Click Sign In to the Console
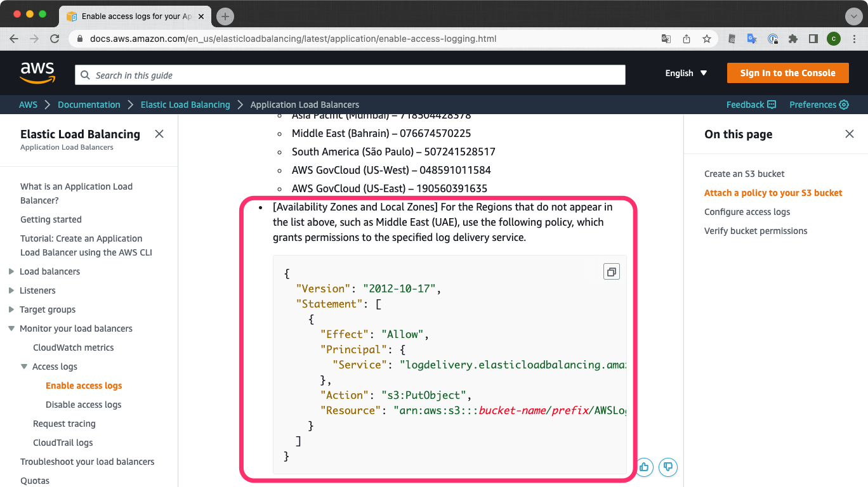 point(787,73)
